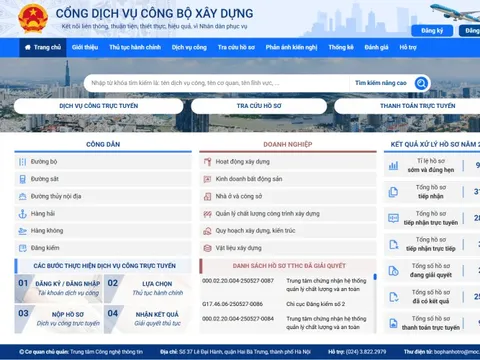
Task: Click the Vật liệu xây dựng icon
Action: (x=207, y=248)
